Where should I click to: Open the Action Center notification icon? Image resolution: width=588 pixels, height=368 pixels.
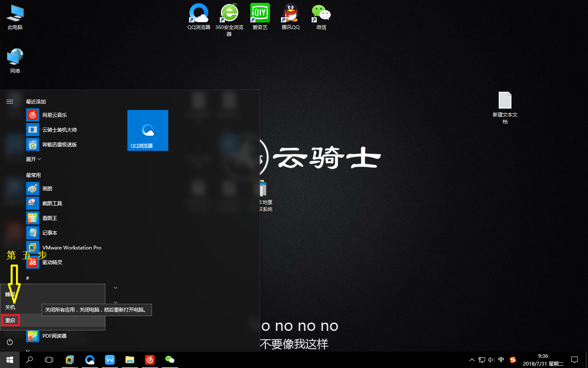coord(575,360)
